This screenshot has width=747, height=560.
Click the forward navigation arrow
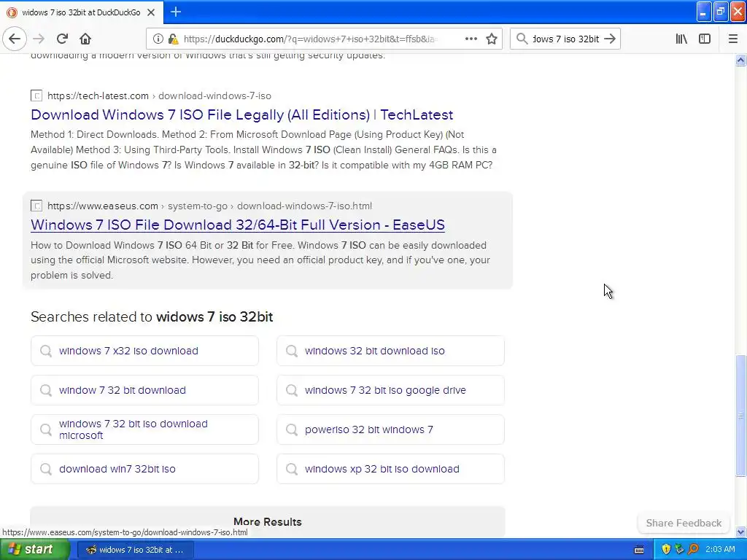(x=39, y=39)
